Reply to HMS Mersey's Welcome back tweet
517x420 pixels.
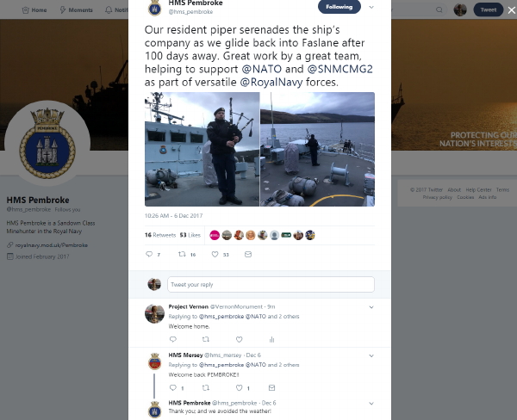coord(173,387)
